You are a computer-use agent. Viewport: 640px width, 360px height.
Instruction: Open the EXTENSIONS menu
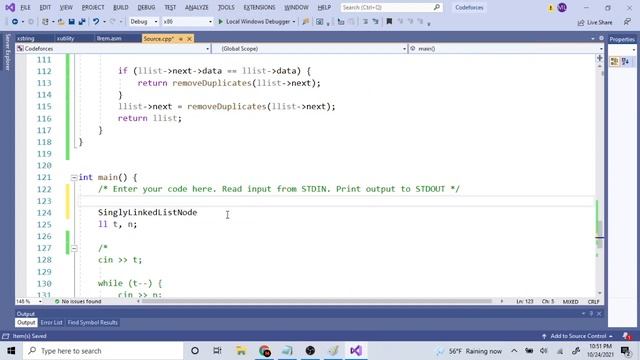pos(259,7)
